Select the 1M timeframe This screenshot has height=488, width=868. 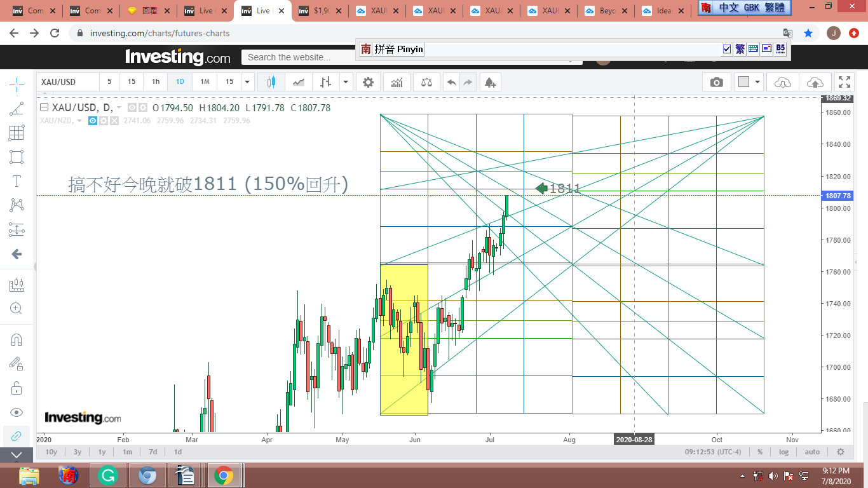pyautogui.click(x=205, y=82)
